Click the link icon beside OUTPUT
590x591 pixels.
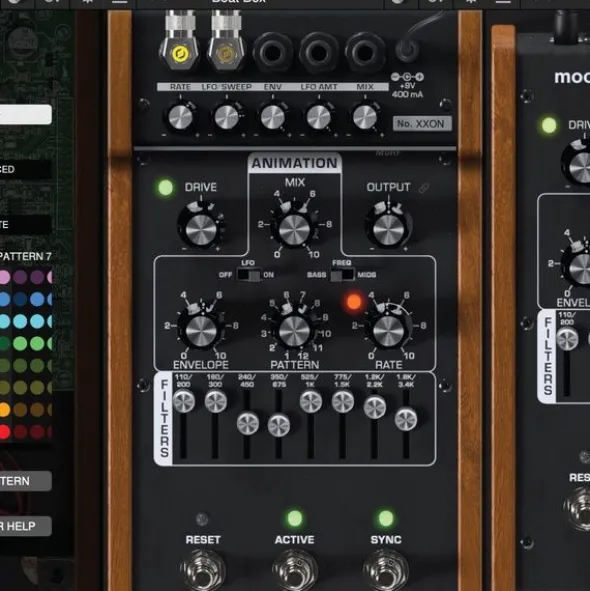pyautogui.click(x=424, y=188)
